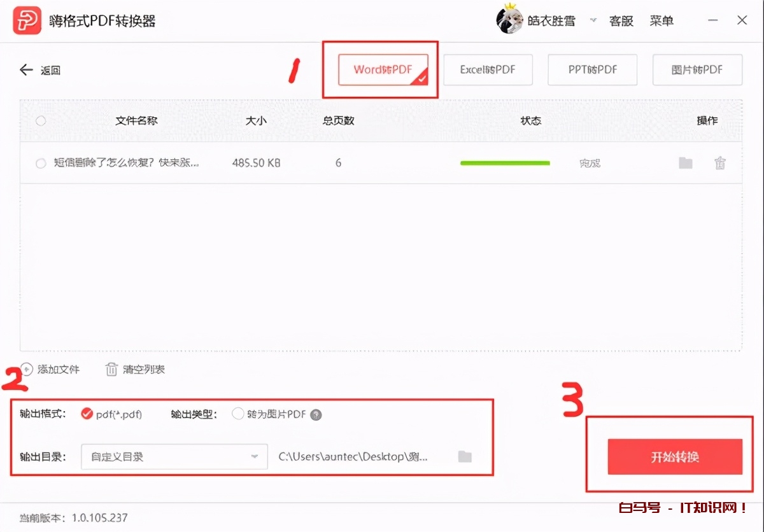Select the pdf(*.pdf) output format radio
764x532 pixels.
point(86,414)
